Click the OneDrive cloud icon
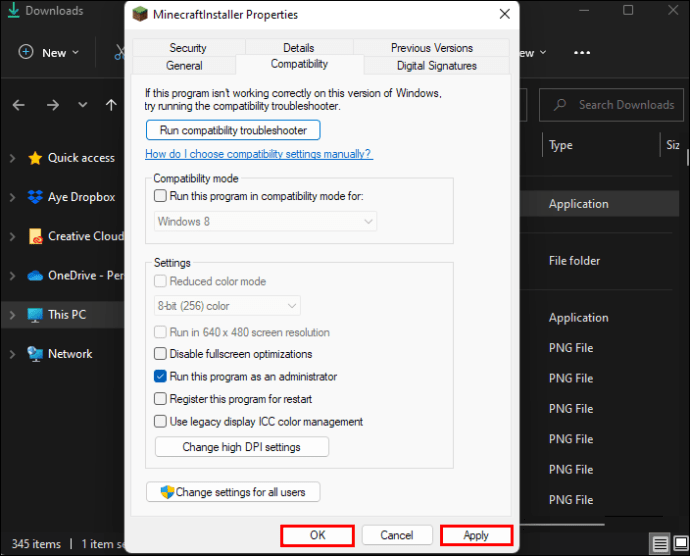The image size is (690, 556). (x=35, y=275)
